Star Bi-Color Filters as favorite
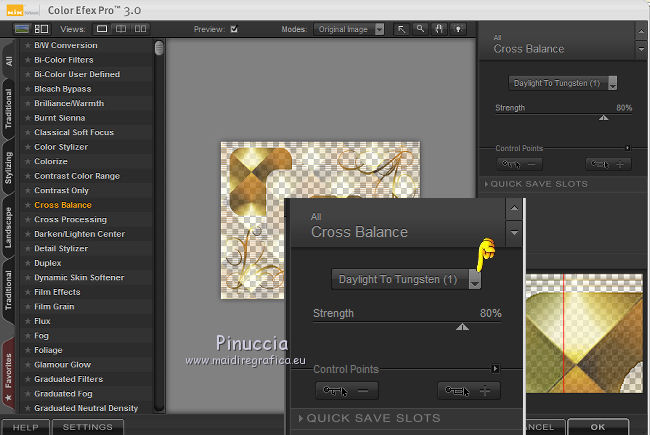Screen dimensions: 650x435 click(x=28, y=60)
